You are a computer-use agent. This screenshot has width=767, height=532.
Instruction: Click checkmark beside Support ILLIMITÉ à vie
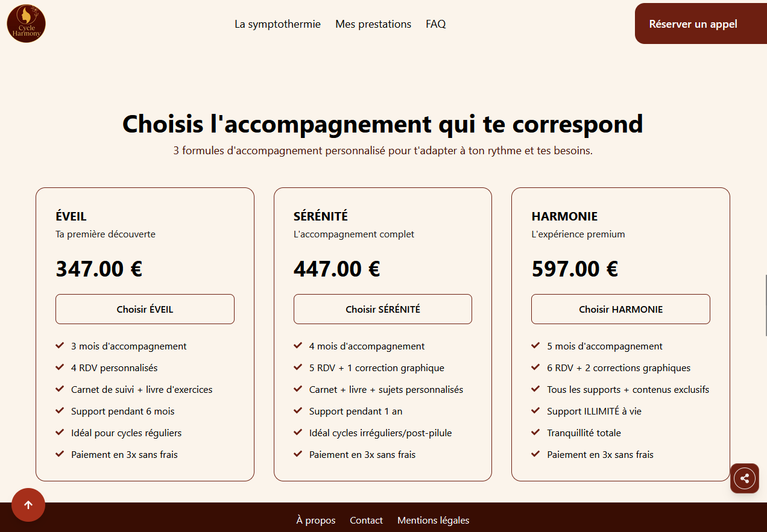[535, 411]
